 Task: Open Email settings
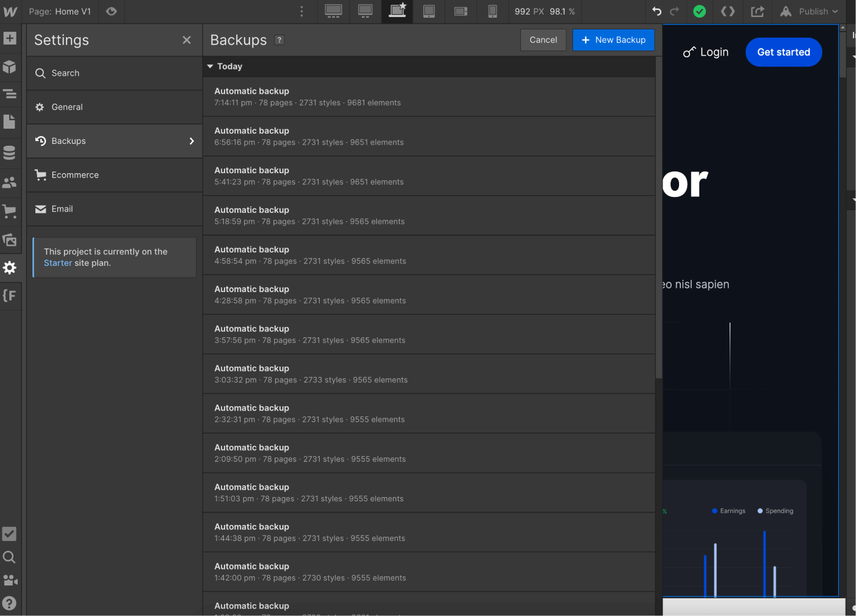coord(115,209)
